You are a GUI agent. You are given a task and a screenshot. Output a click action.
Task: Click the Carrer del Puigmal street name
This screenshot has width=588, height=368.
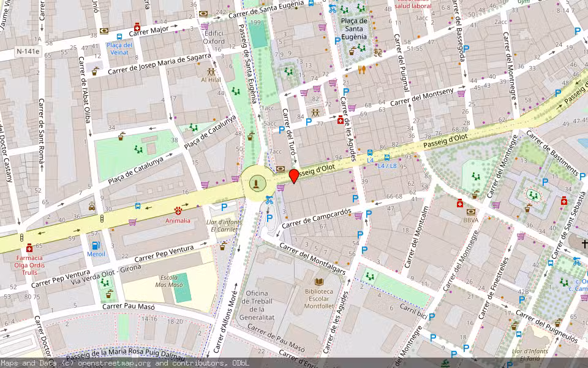coord(403,63)
